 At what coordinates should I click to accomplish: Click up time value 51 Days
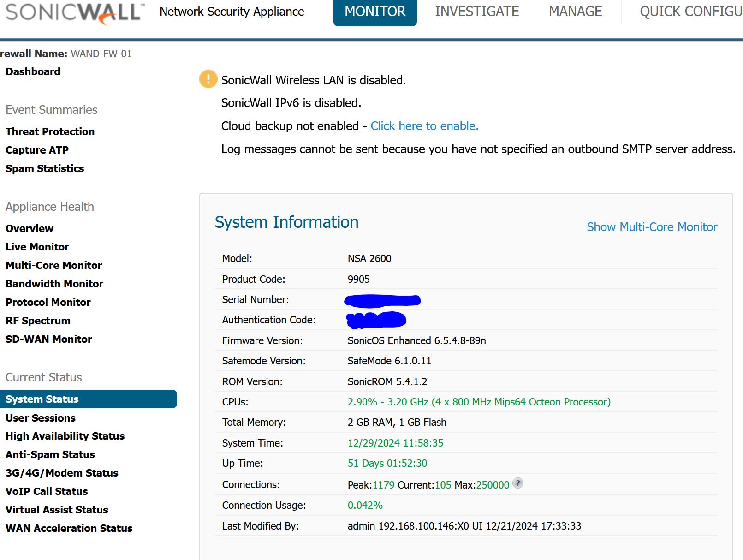[387, 463]
